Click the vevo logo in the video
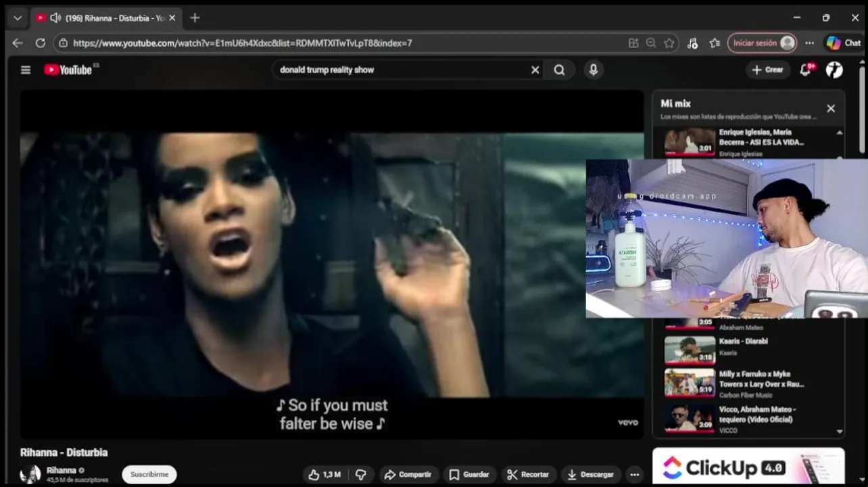868x487 pixels. point(628,422)
